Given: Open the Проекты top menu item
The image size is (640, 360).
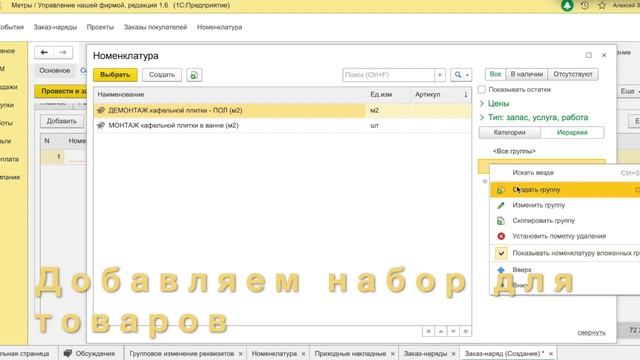Looking at the screenshot, I should point(100,27).
